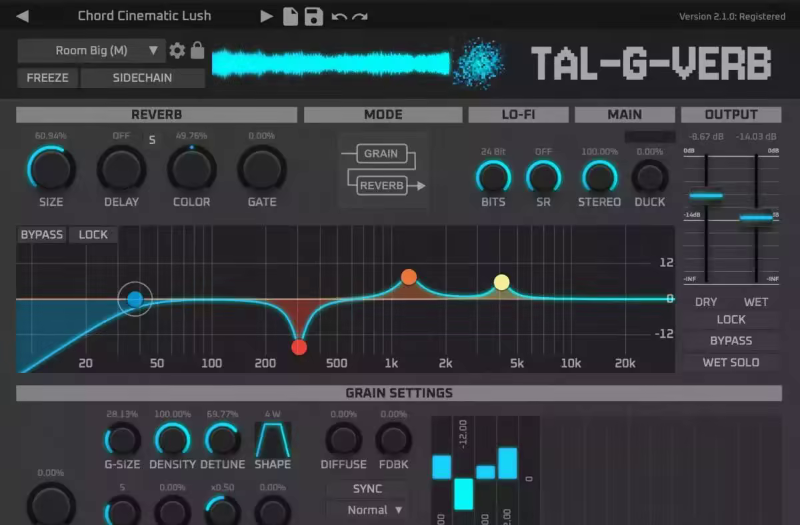Click the COLOR knob
This screenshot has width=800, height=525.
coord(192,169)
